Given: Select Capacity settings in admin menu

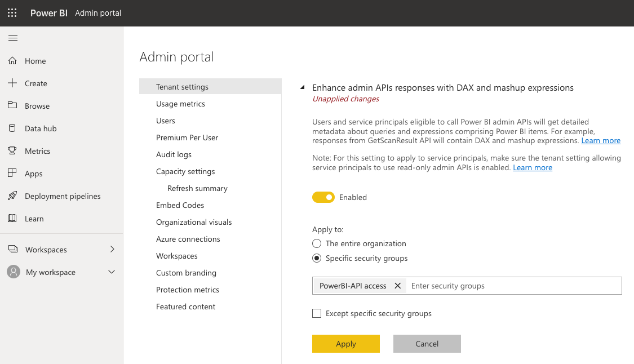Looking at the screenshot, I should 185,171.
